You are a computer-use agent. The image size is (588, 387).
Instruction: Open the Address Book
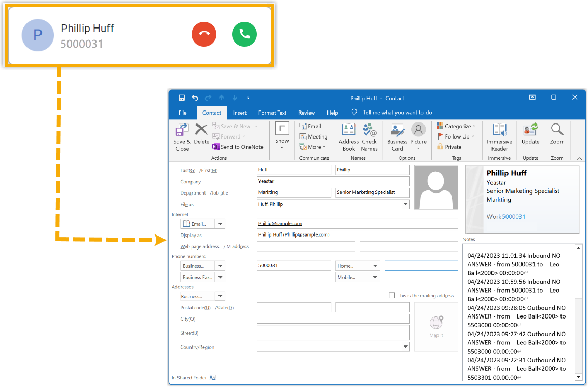[349, 137]
